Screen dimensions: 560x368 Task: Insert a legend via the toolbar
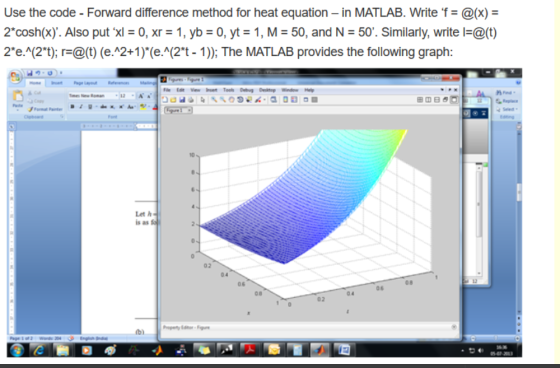click(294, 100)
